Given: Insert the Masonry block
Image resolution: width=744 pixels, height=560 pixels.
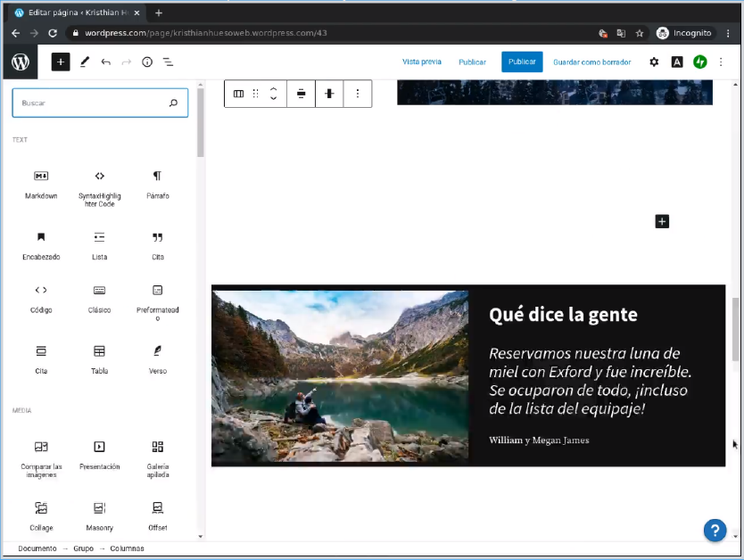Looking at the screenshot, I should click(100, 517).
